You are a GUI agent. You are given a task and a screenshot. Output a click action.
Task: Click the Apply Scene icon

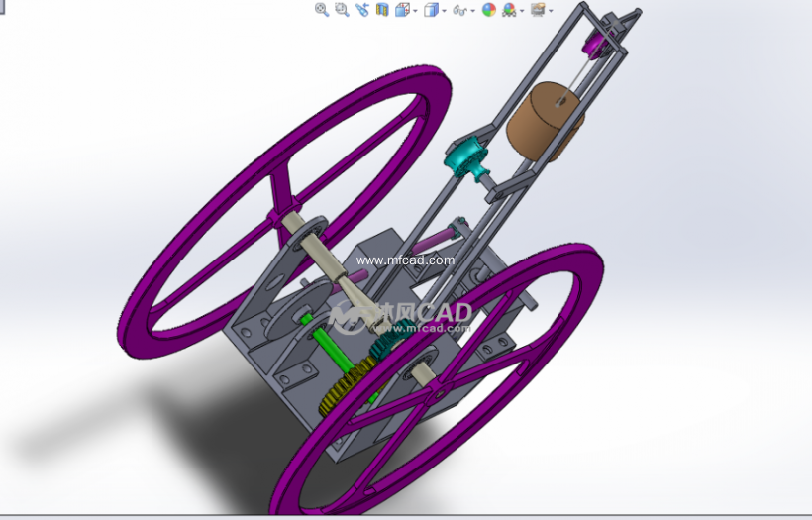pyautogui.click(x=509, y=9)
